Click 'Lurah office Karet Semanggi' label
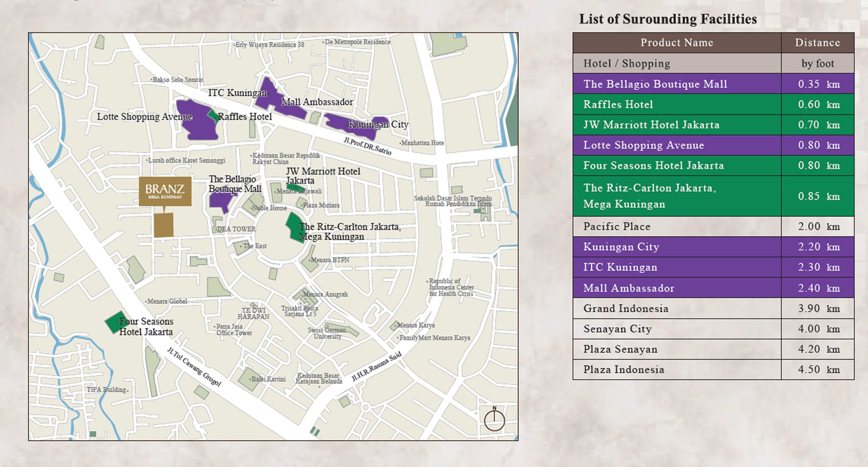 click(186, 160)
